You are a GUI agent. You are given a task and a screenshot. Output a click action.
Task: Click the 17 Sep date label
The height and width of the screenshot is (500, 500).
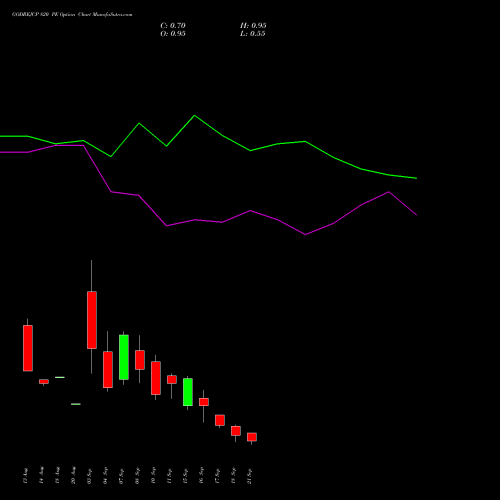pos(218,476)
